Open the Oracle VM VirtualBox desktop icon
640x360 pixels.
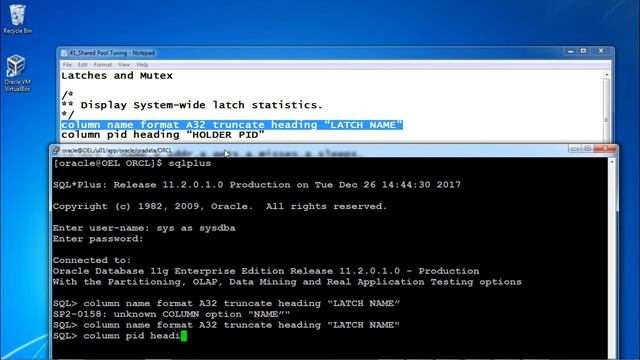[x=17, y=73]
